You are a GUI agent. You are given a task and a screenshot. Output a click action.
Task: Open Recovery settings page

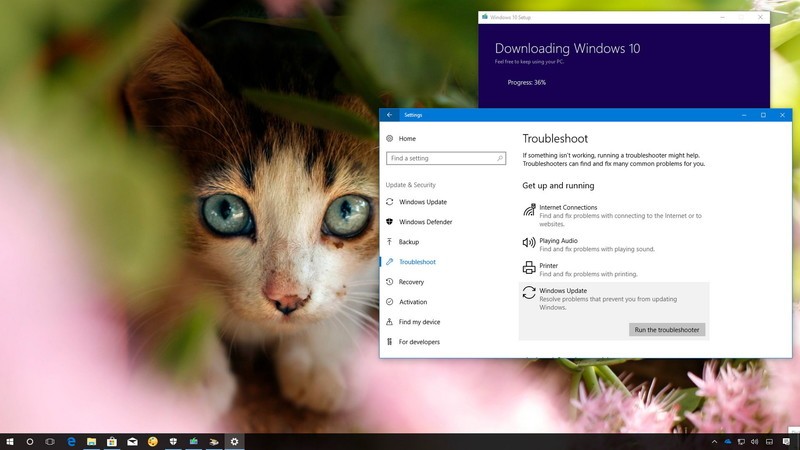[x=405, y=282]
